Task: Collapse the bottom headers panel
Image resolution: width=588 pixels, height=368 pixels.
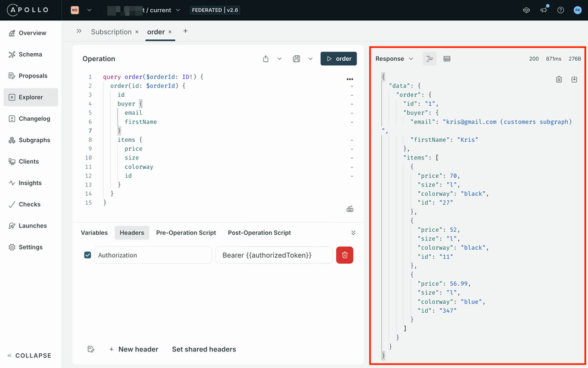Action: pyautogui.click(x=353, y=233)
